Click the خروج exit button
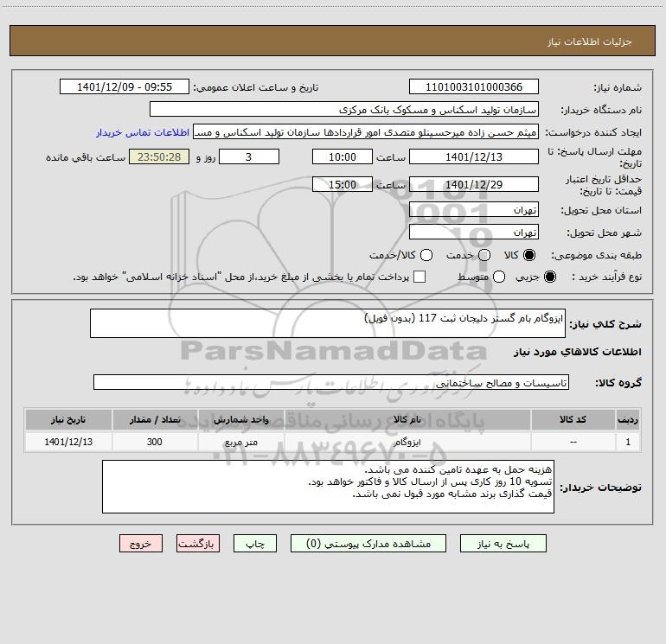Image resolution: width=666 pixels, height=644 pixels. coord(141,544)
